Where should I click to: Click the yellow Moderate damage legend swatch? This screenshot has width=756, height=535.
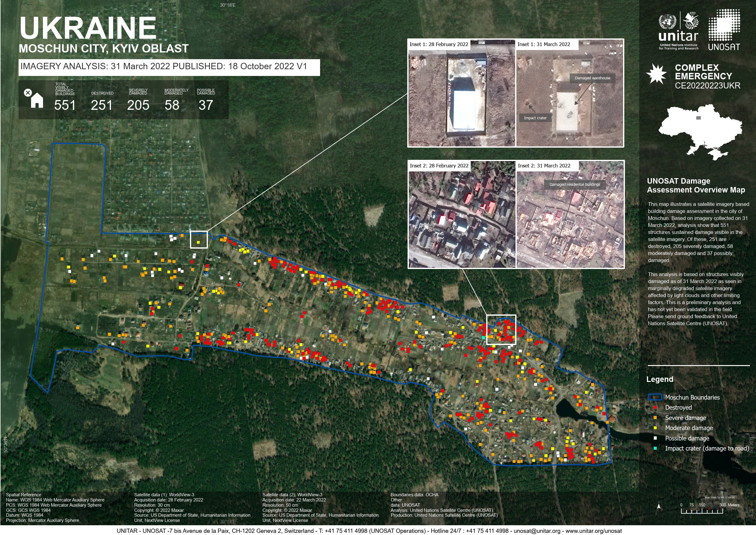coord(655,428)
